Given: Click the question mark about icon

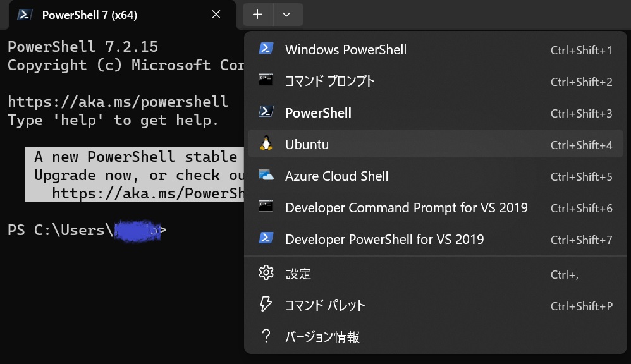Looking at the screenshot, I should tap(266, 336).
